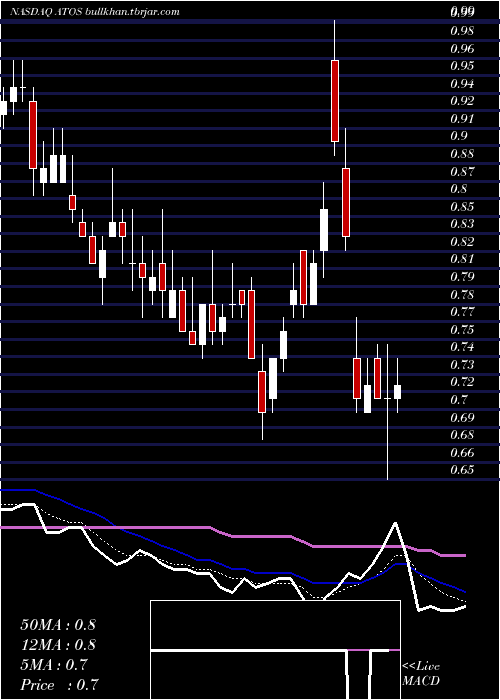Click the 12MA : 0.8 readout

point(58,645)
